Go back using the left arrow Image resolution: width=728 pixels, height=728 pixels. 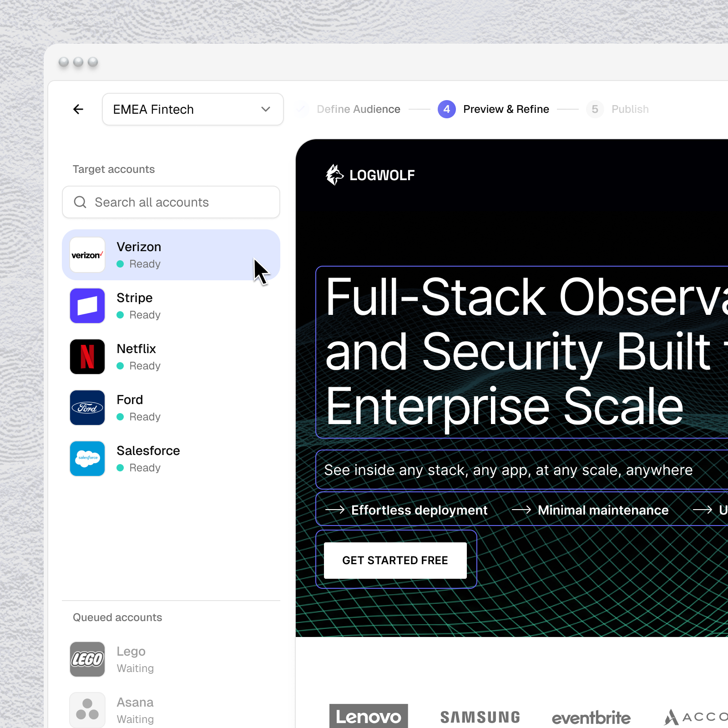tap(78, 109)
